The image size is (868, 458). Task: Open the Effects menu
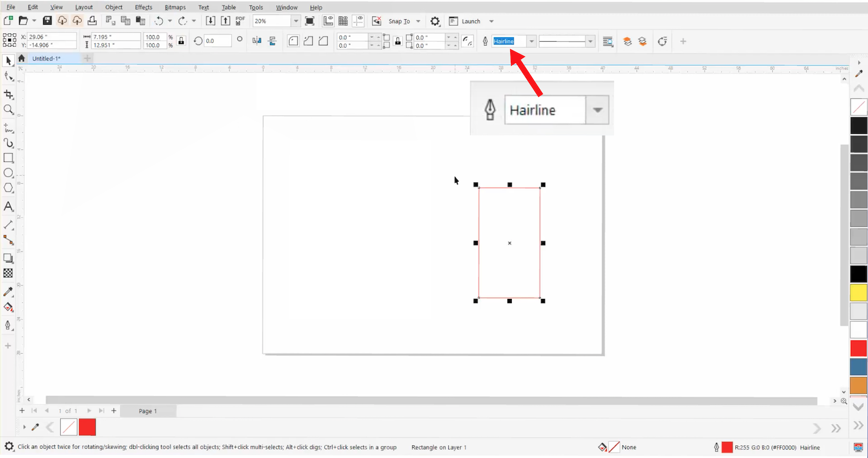144,7
